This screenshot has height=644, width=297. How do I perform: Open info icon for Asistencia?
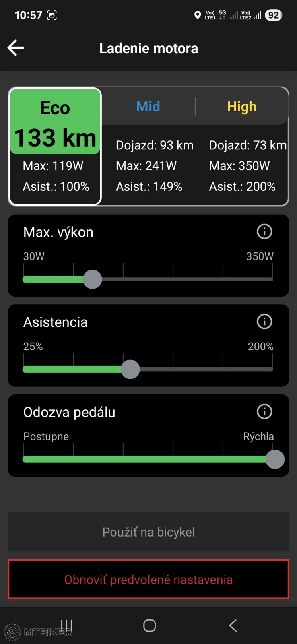point(264,322)
